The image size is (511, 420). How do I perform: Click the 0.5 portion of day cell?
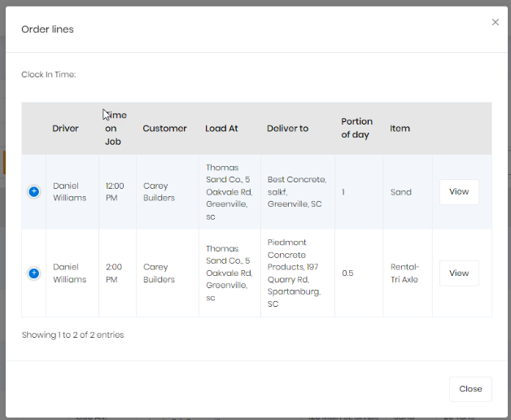coord(347,273)
